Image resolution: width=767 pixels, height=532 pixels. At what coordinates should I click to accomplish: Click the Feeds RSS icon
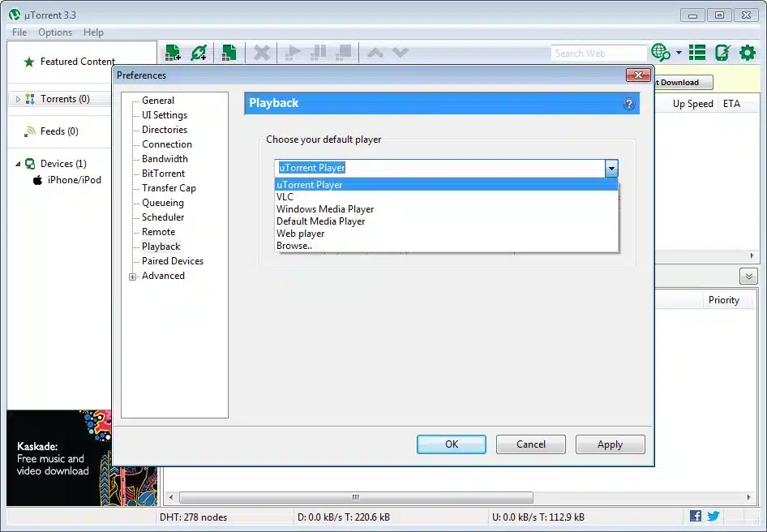point(30,131)
